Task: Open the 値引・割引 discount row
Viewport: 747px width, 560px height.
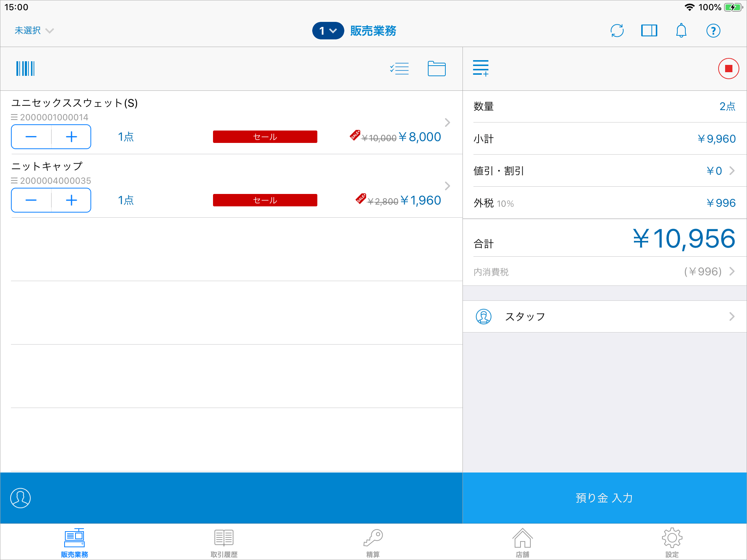Action: [x=604, y=171]
